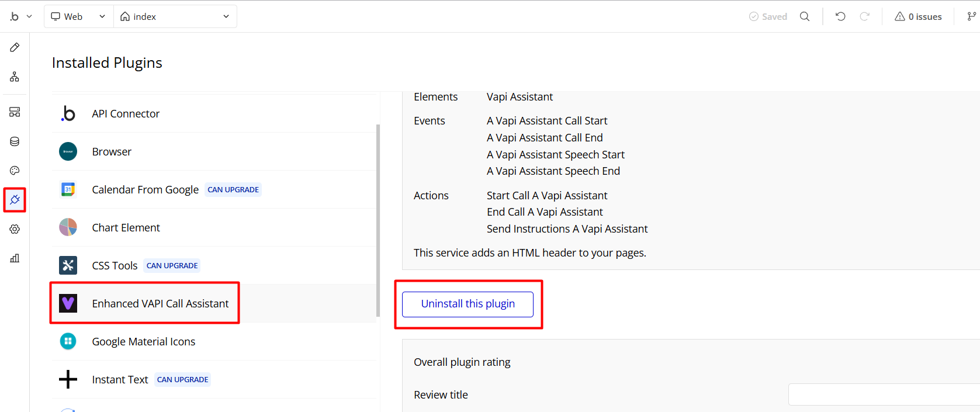Click Uninstall this plugin button

(x=468, y=304)
